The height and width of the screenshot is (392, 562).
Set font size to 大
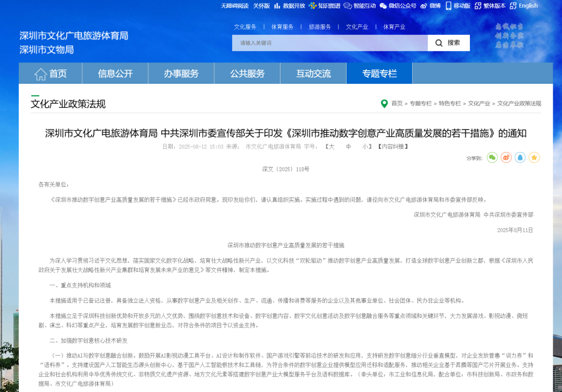coord(331,147)
